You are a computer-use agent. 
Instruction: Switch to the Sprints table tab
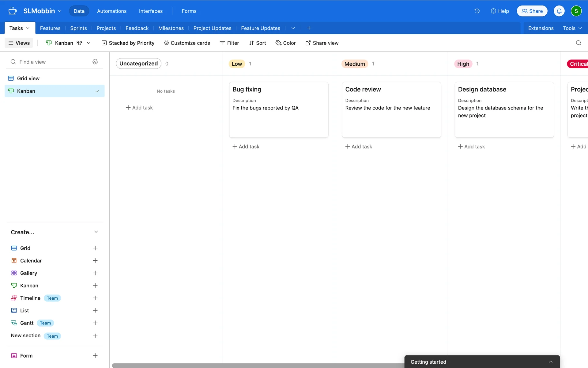[x=78, y=28]
